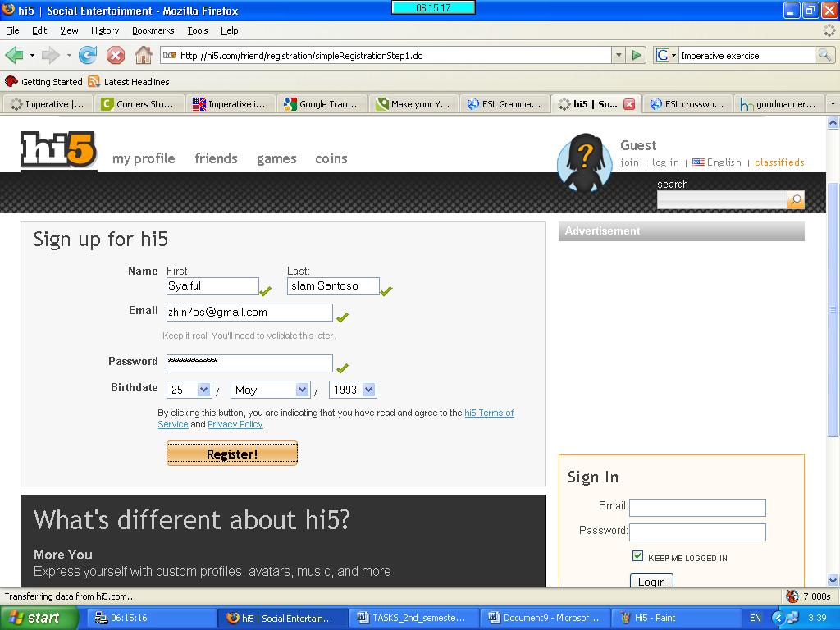Screen dimensions: 840x630
Task: Click the Register! button
Action: pyautogui.click(x=232, y=453)
